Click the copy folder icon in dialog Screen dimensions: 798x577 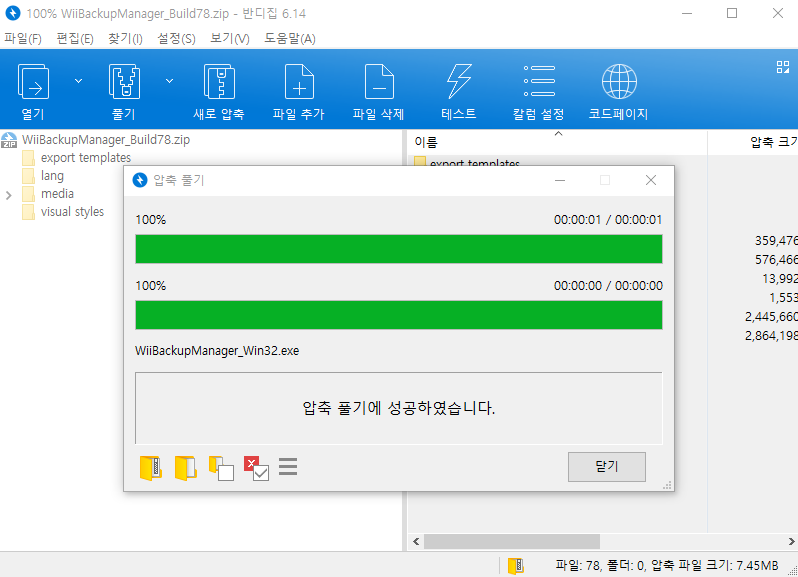(221, 468)
